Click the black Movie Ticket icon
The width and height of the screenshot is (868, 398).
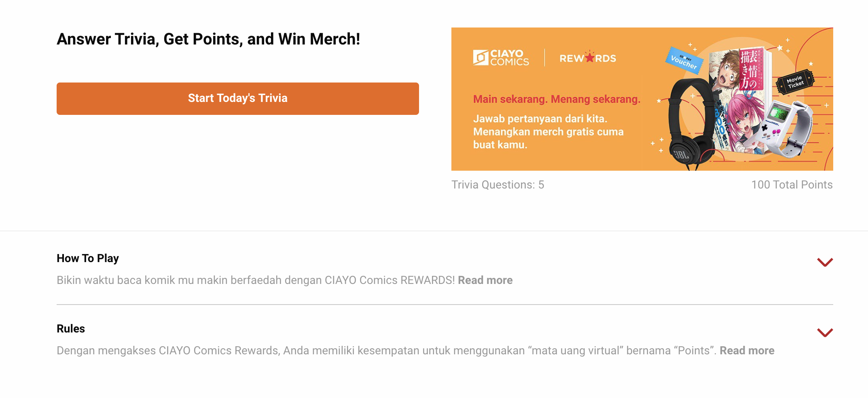pyautogui.click(x=795, y=82)
